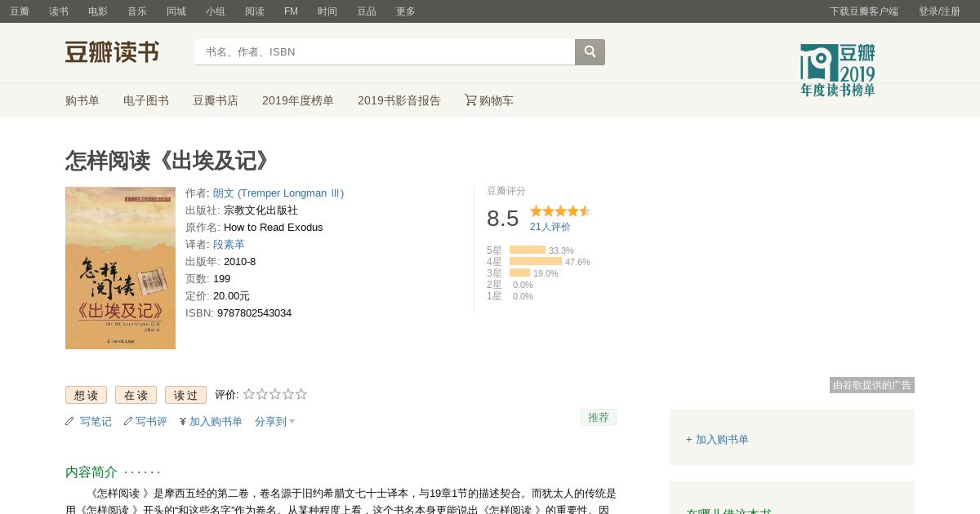Viewport: 980px width, 514px height.
Task: Click the 5星 rating bar
Action: pos(528,250)
